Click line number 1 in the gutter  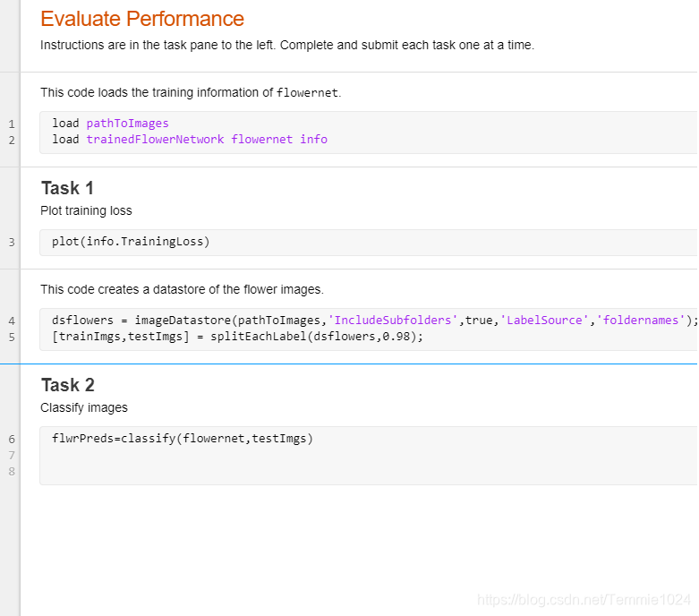(12, 124)
